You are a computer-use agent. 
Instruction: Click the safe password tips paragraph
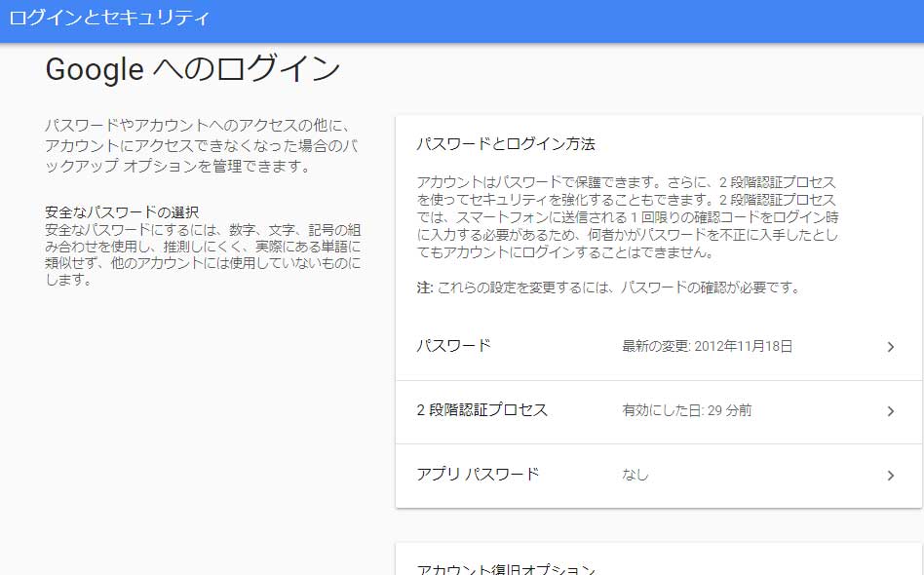click(203, 254)
